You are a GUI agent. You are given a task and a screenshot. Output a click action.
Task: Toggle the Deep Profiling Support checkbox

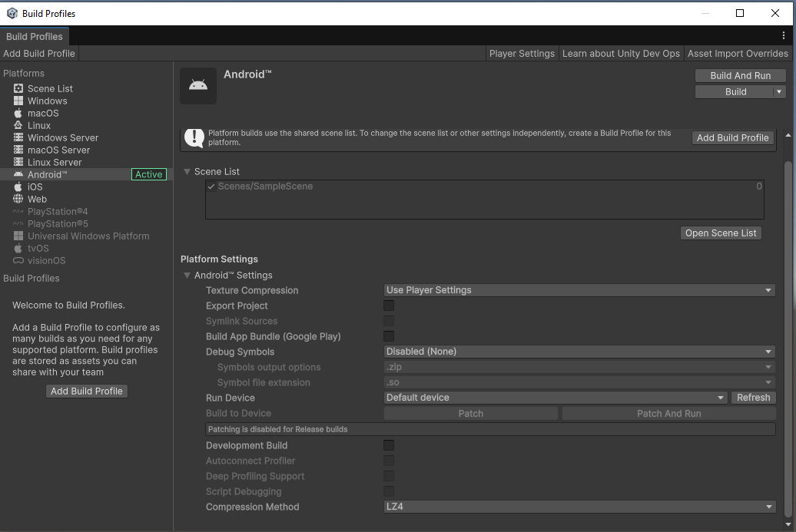(389, 476)
